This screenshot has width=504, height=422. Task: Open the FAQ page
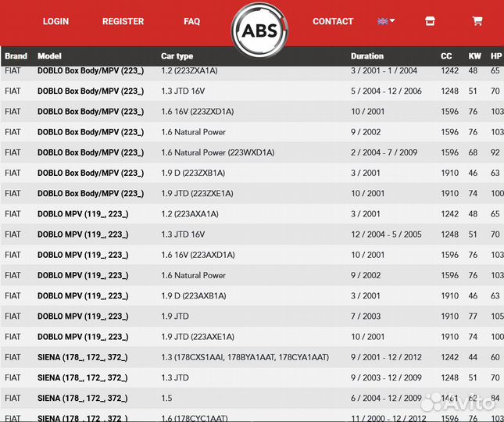(x=191, y=21)
